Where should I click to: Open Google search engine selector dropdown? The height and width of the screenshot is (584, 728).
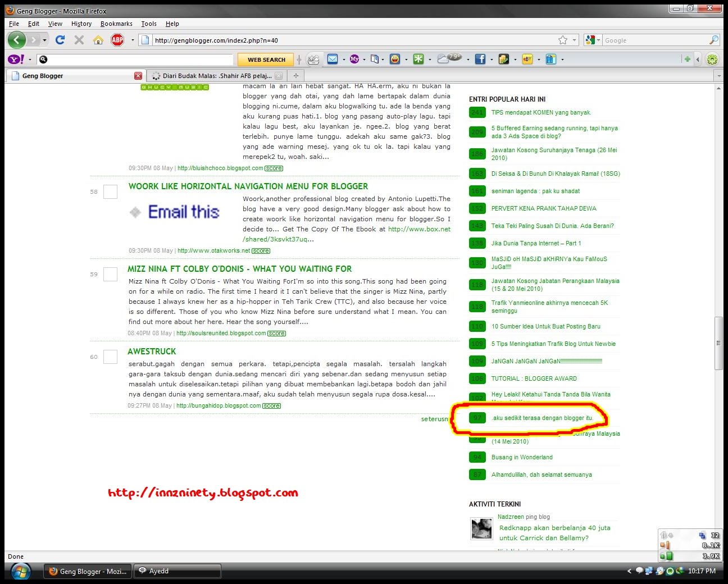(599, 40)
